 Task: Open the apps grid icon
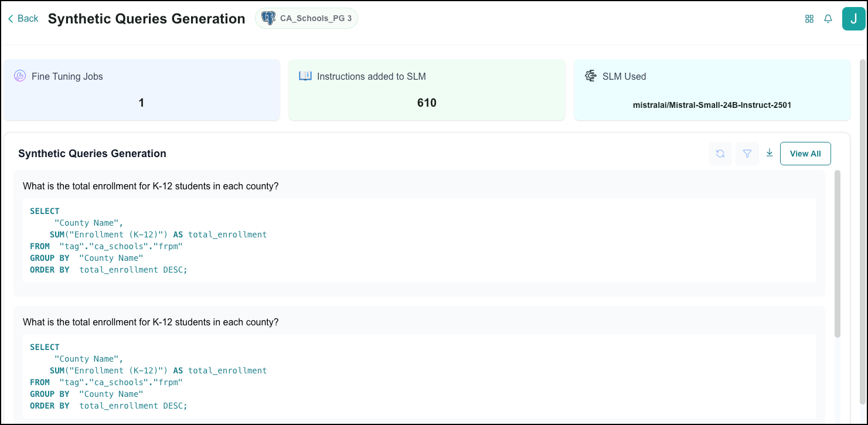(x=809, y=19)
